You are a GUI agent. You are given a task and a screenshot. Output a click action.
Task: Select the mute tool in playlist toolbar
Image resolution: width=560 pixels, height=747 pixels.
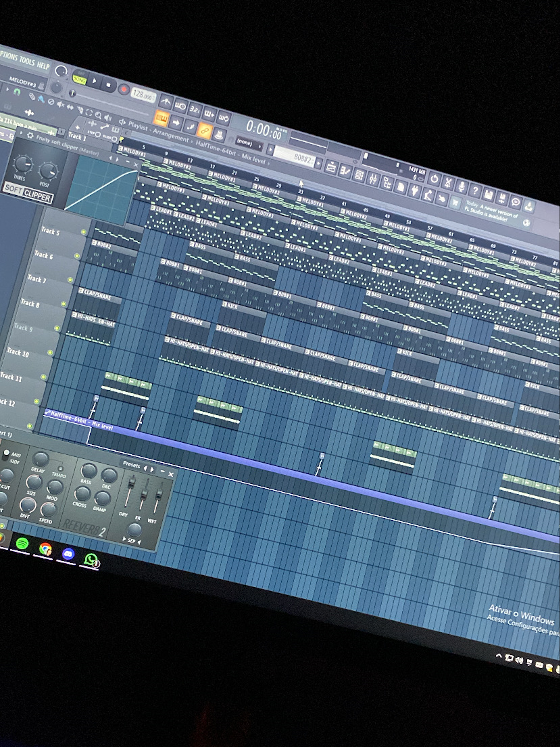click(x=60, y=105)
